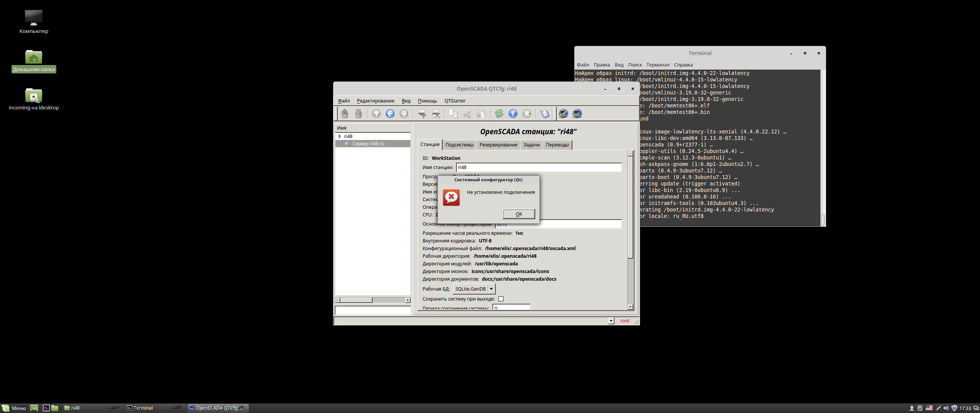Click the last QTStarter module icon in toolbar
980x413 pixels.
tap(577, 114)
